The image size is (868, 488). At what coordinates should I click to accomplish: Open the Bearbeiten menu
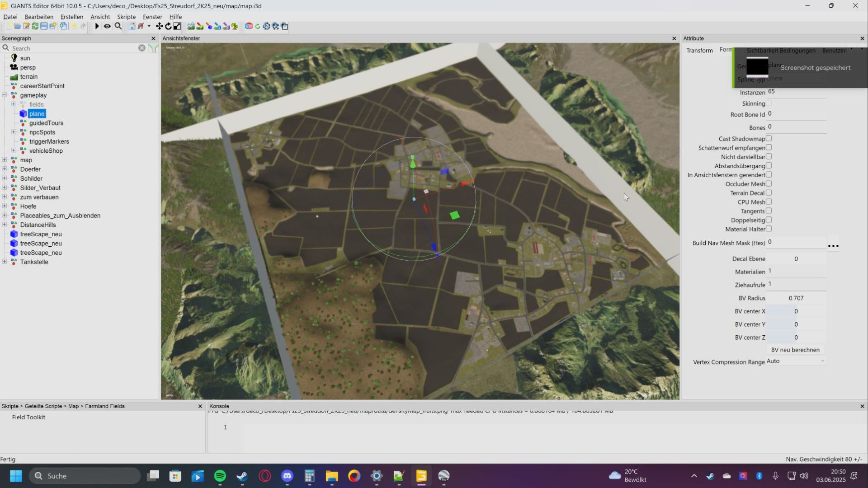39,17
